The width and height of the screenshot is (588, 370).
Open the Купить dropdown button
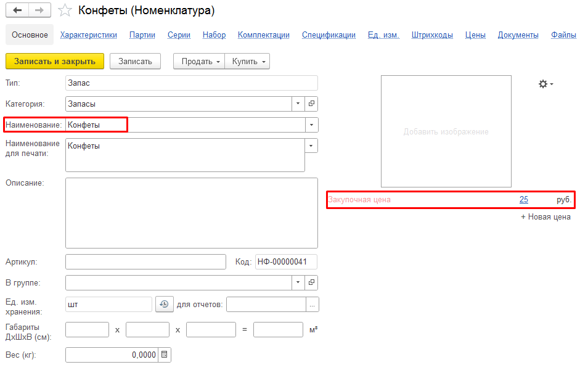pyautogui.click(x=247, y=61)
